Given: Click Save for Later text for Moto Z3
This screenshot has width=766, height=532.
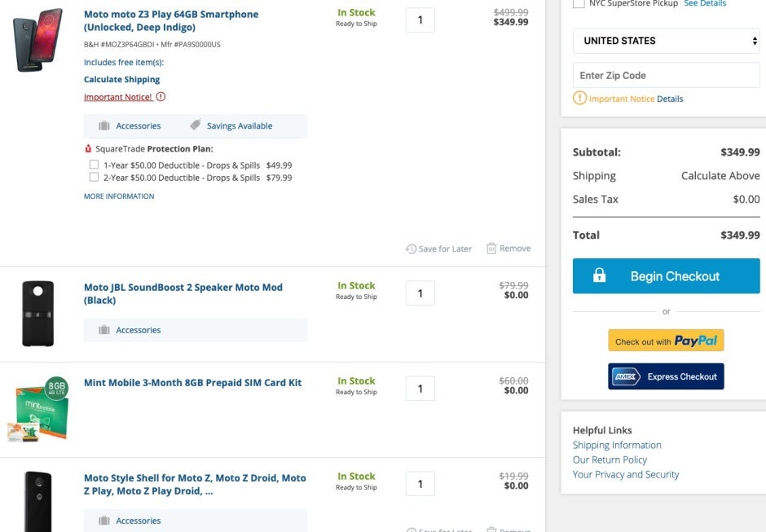Looking at the screenshot, I should pyautogui.click(x=445, y=248).
